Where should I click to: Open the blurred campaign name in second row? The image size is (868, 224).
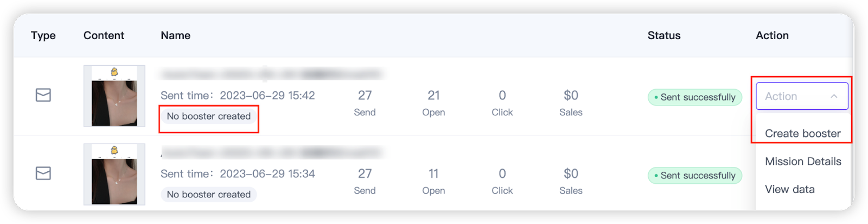tap(271, 153)
